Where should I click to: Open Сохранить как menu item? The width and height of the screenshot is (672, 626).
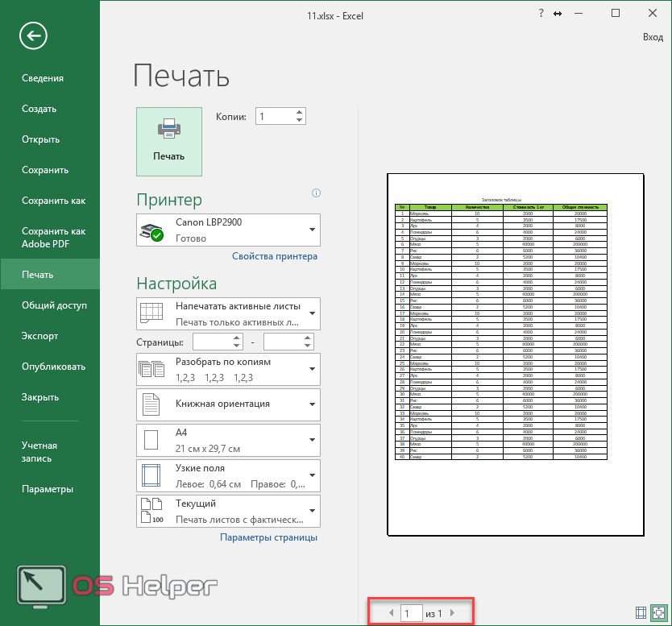53,201
